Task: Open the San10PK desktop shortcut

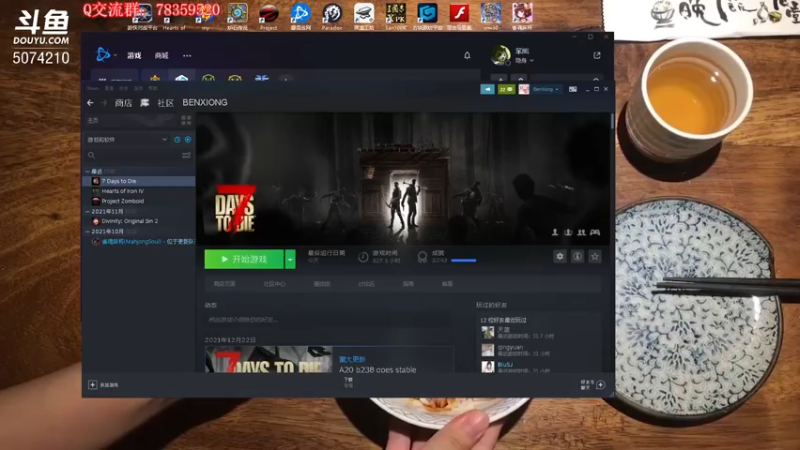Action: pos(395,16)
